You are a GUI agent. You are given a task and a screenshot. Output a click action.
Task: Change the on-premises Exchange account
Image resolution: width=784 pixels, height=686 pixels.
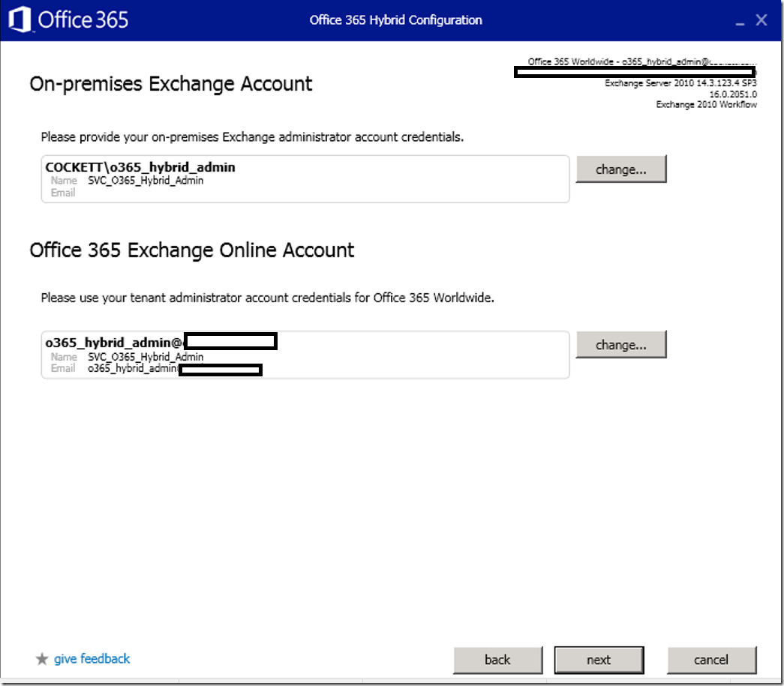(x=621, y=169)
